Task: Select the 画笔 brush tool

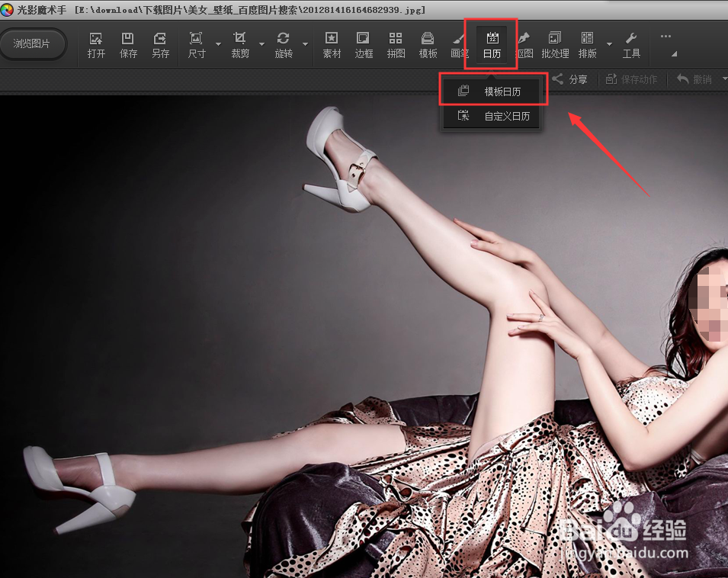Action: point(459,45)
